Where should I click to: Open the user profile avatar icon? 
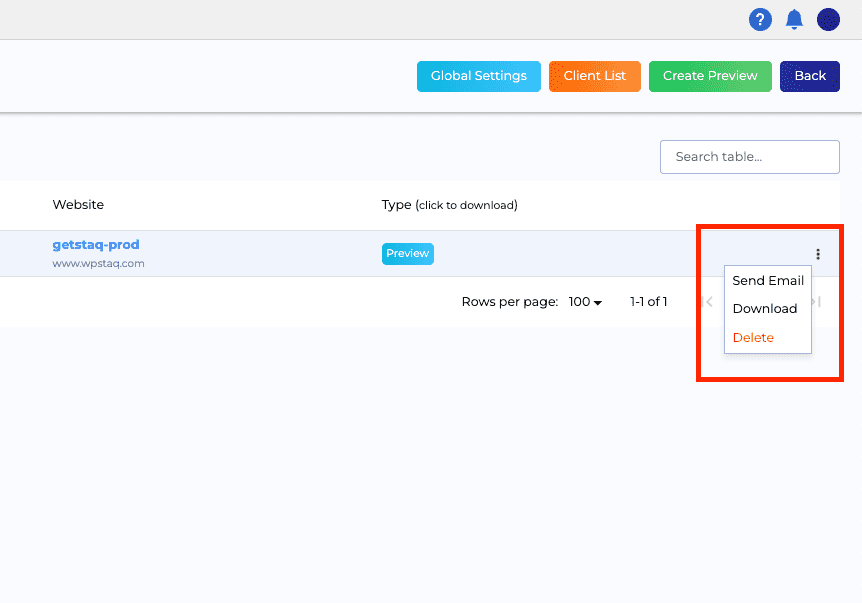pyautogui.click(x=828, y=19)
